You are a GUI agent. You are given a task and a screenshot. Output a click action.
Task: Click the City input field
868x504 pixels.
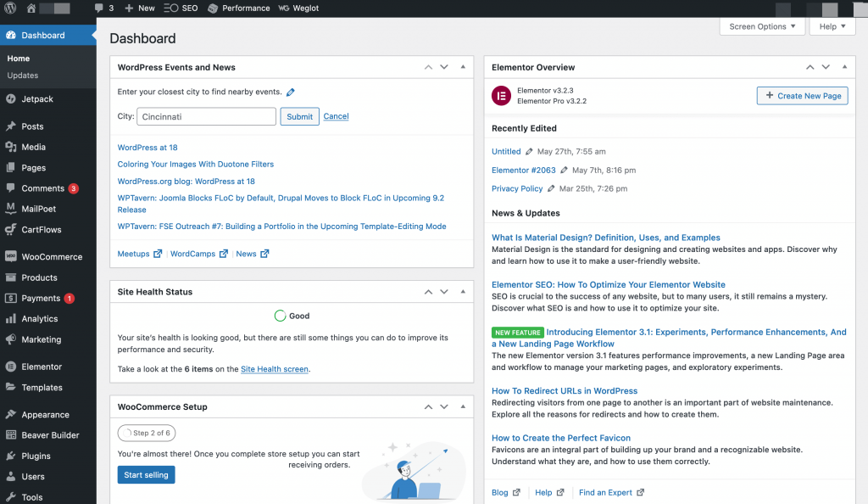(207, 116)
